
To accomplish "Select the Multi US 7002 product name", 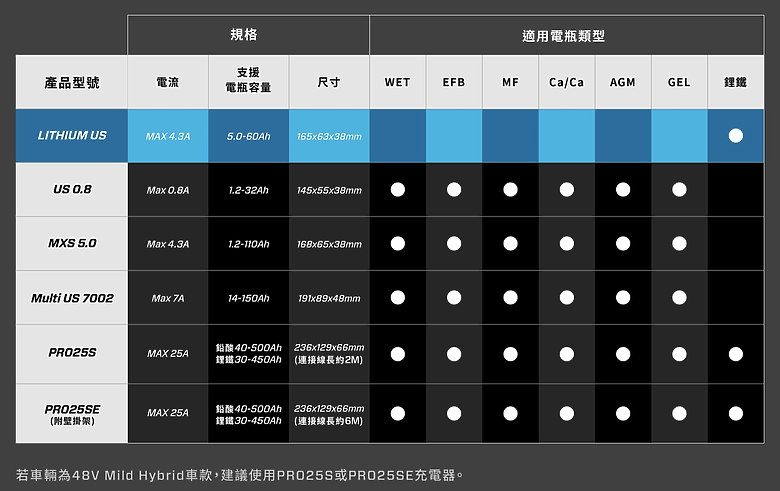I will point(72,298).
